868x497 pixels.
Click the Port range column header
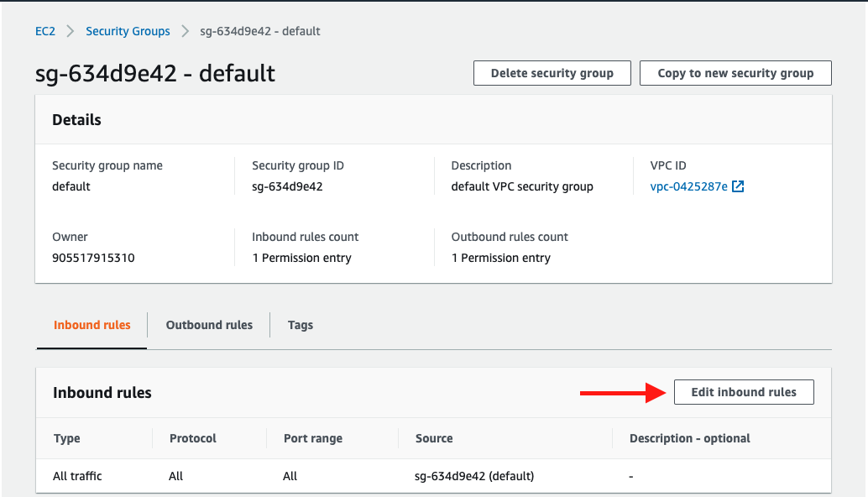[x=313, y=438]
